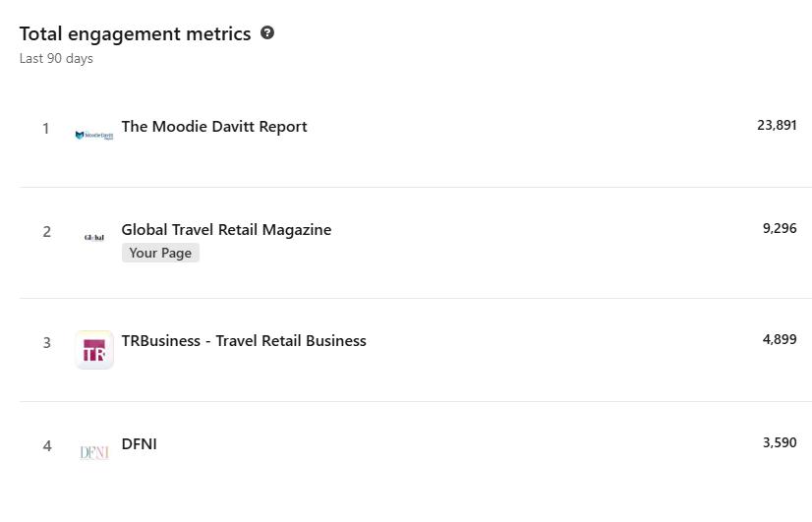
Task: Click the help icon beside Total engagement metrics
Action: pyautogui.click(x=267, y=32)
